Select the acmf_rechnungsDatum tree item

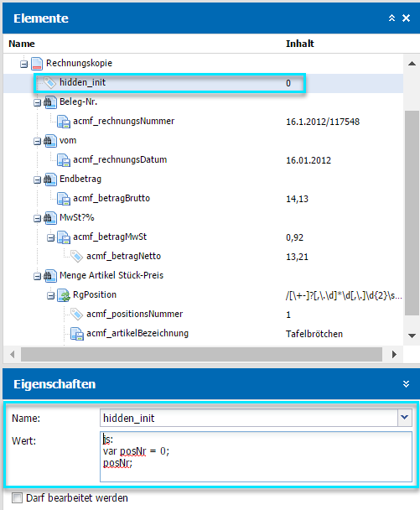click(120, 159)
